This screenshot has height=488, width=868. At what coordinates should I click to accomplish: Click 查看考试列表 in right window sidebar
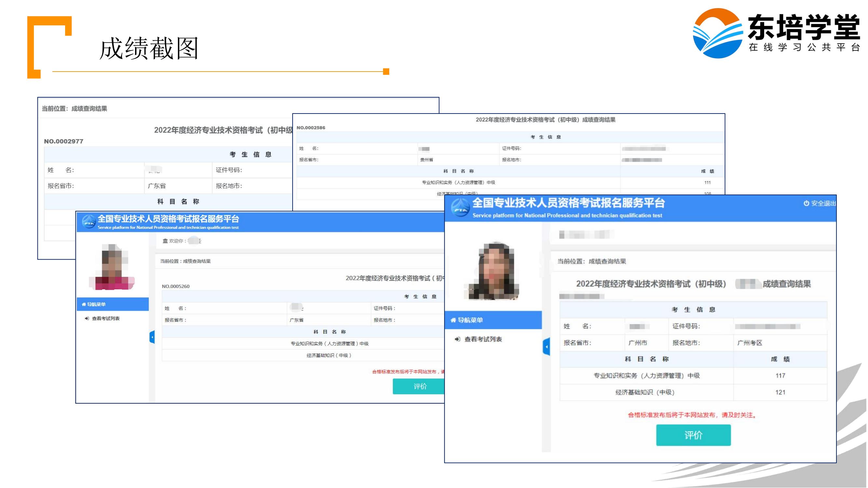[x=483, y=339]
